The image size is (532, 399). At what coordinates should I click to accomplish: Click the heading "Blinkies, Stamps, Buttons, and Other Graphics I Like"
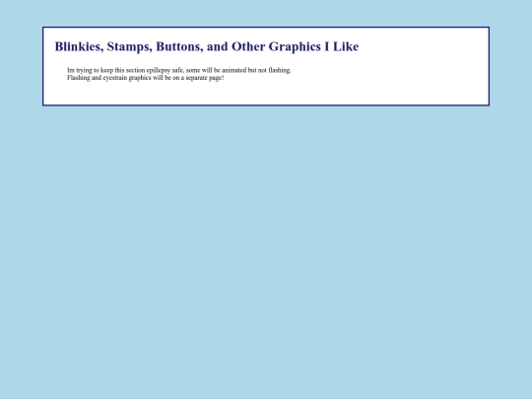207,46
